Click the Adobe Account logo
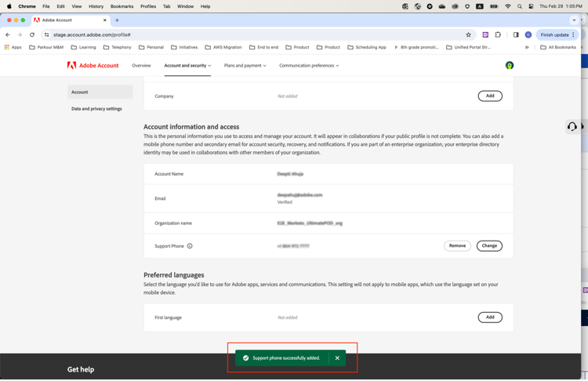 (x=93, y=65)
